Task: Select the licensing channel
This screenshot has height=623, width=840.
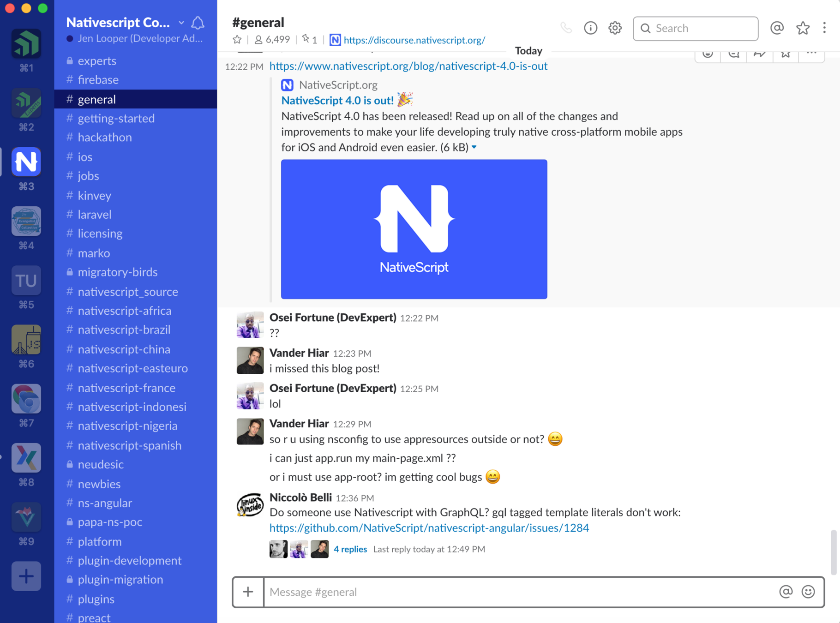Action: tap(136, 234)
